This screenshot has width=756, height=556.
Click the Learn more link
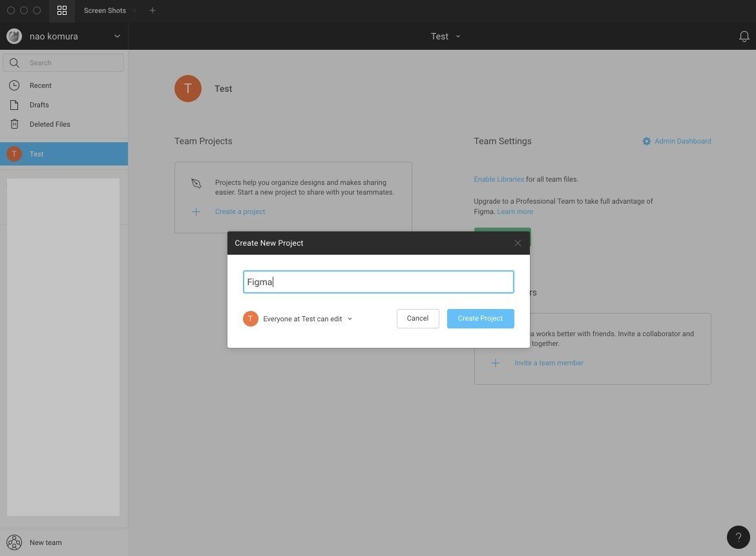515,211
